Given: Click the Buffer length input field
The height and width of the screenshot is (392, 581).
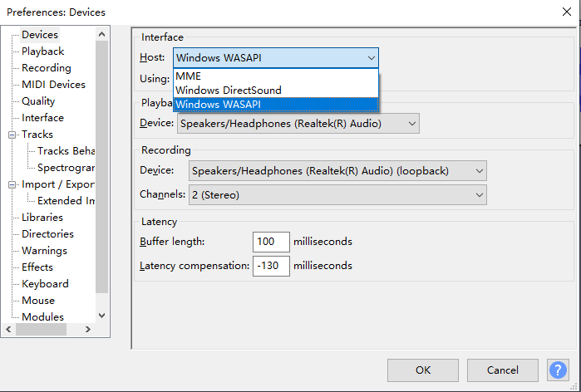Looking at the screenshot, I should click(x=271, y=242).
